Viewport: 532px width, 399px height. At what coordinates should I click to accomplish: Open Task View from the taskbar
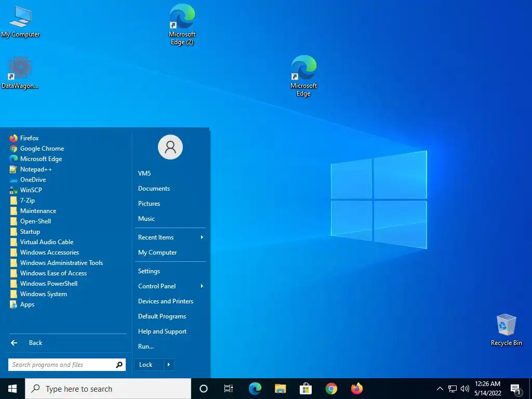pyautogui.click(x=229, y=389)
